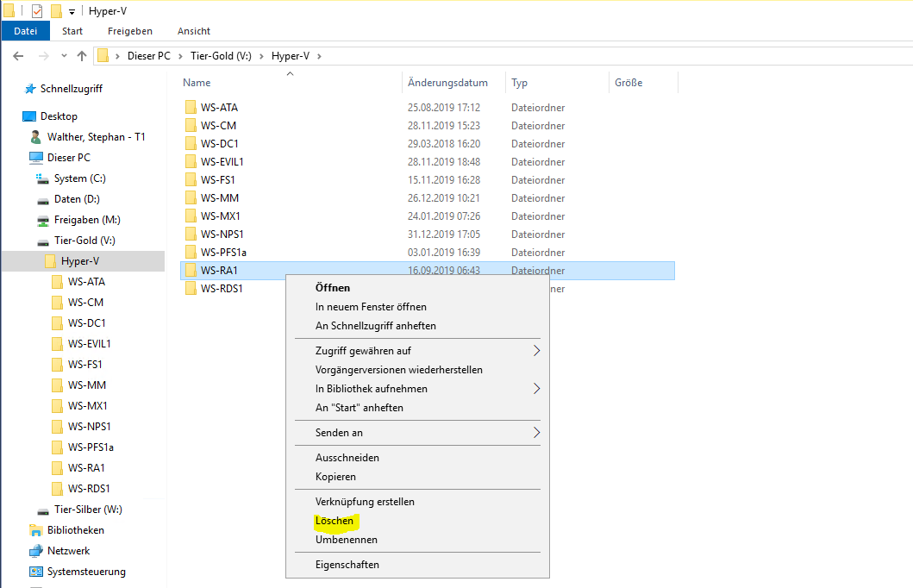Select WS-NPS1 folder name in file list

(222, 234)
